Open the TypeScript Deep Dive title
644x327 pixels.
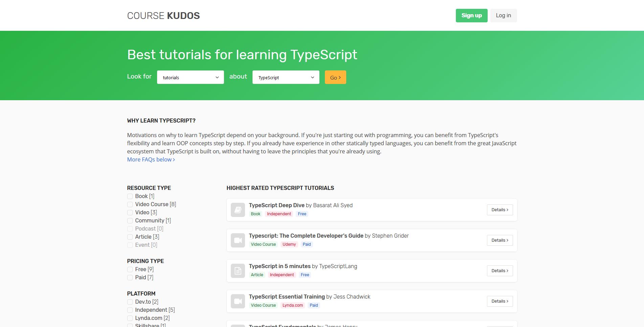coord(277,205)
